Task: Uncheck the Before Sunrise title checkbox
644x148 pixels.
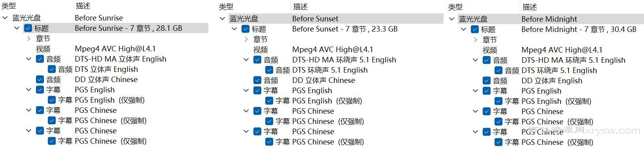Action: point(28,28)
